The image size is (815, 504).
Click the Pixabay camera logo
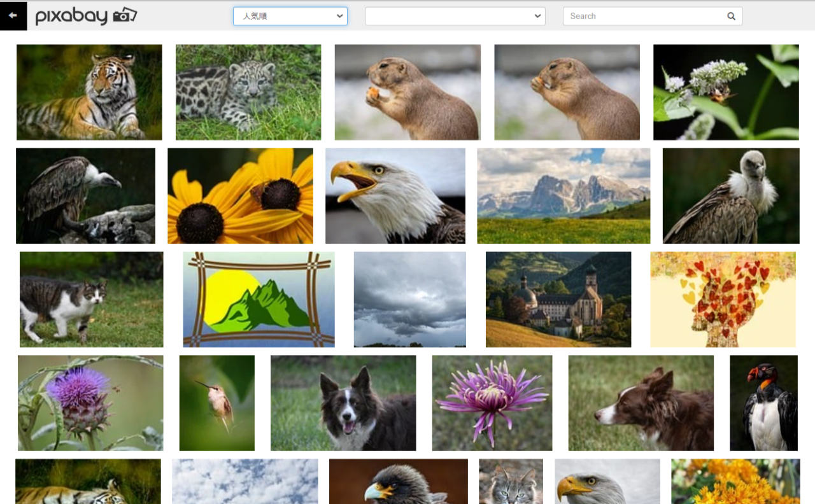(x=86, y=16)
